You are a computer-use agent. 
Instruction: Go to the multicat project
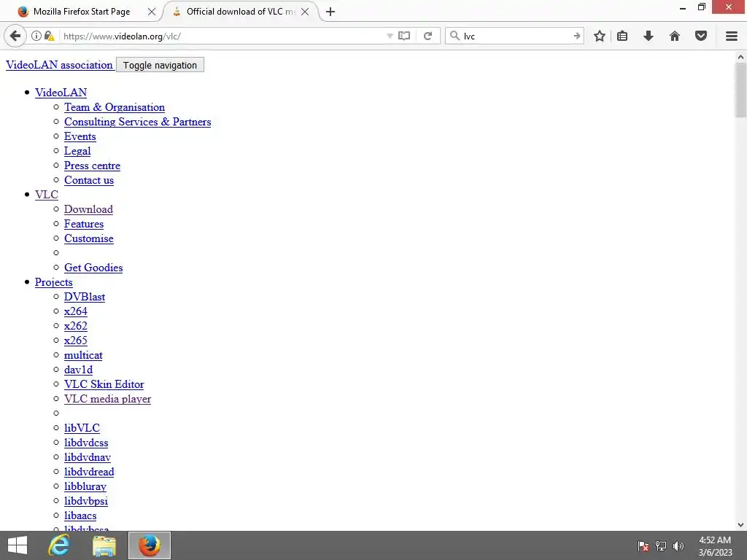(83, 355)
